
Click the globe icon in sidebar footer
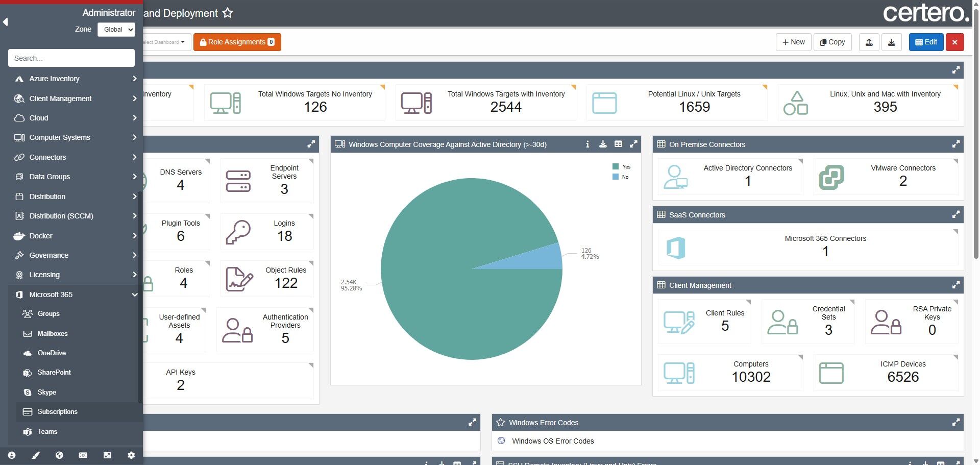click(59, 455)
